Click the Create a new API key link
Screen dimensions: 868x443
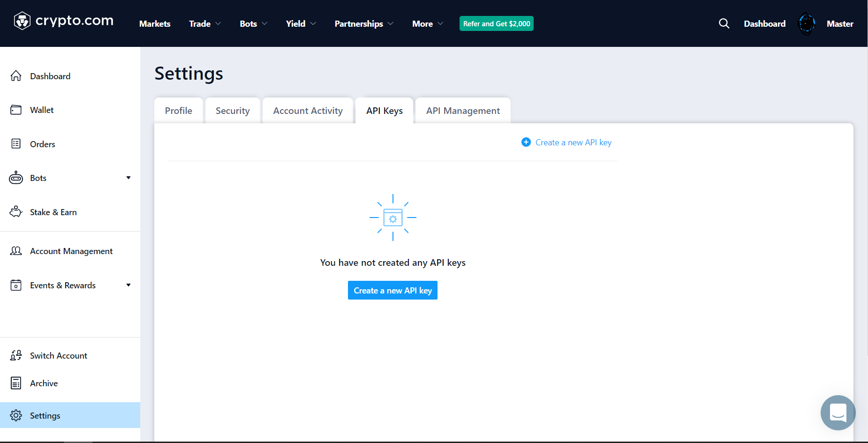click(574, 142)
